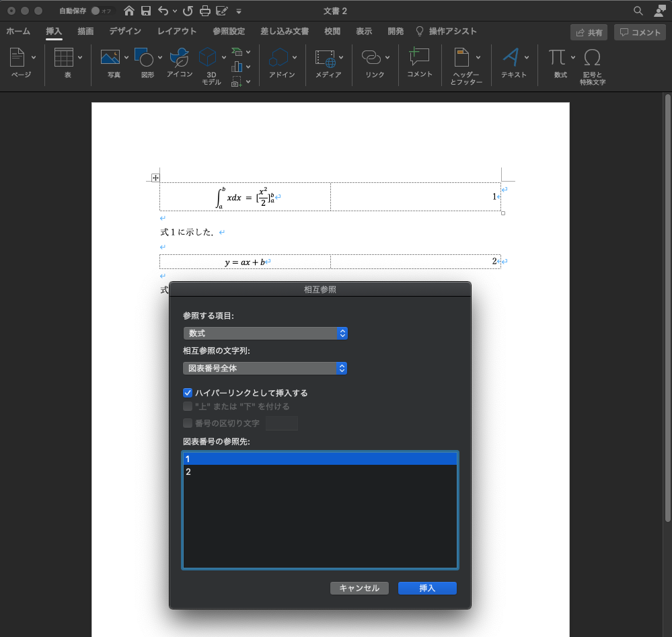
Task: Open the アイコン insert tool
Action: (x=180, y=59)
